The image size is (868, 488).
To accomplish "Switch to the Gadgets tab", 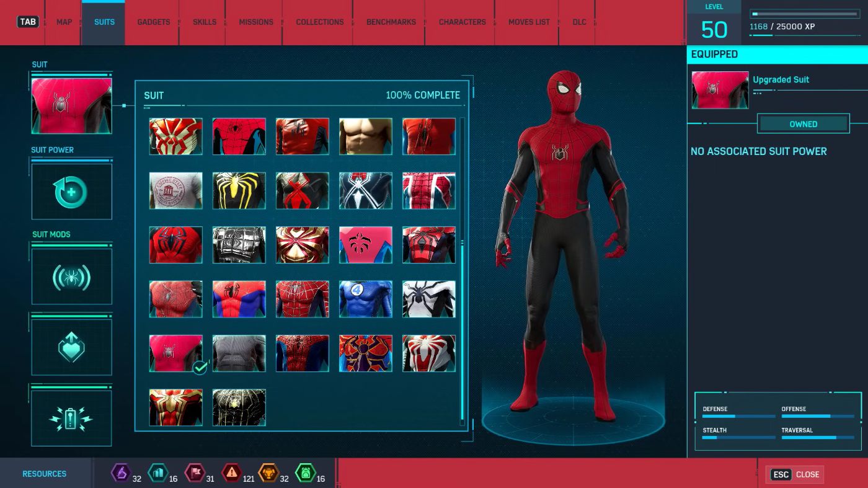I will (153, 22).
